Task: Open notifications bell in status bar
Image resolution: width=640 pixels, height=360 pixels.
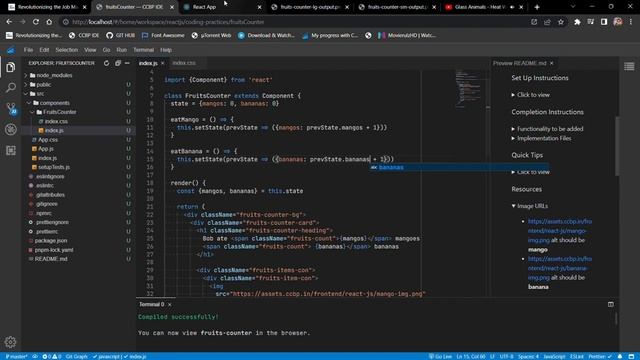Action: tap(620, 356)
